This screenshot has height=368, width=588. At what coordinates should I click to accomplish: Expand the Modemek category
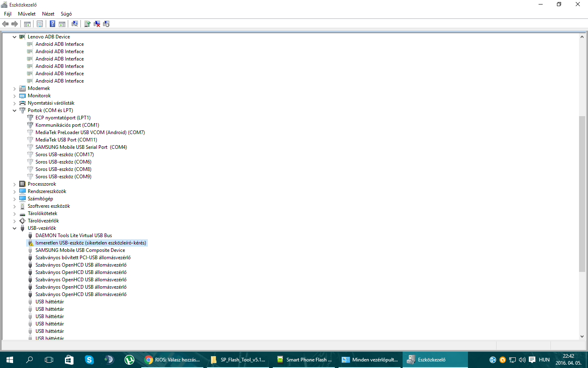[x=15, y=88]
